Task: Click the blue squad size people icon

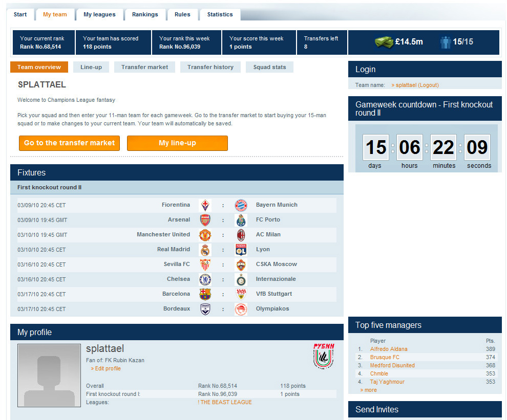Action: [445, 42]
